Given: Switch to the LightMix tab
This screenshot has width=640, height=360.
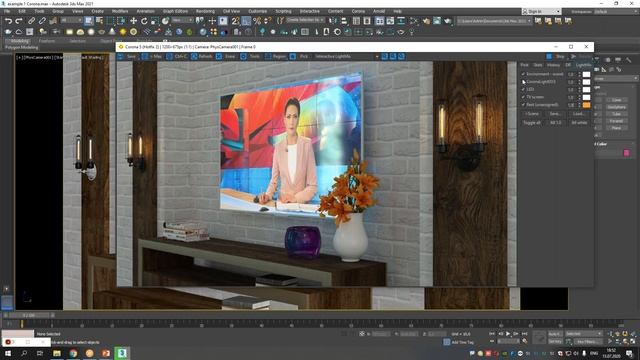Looking at the screenshot, I should tap(583, 65).
